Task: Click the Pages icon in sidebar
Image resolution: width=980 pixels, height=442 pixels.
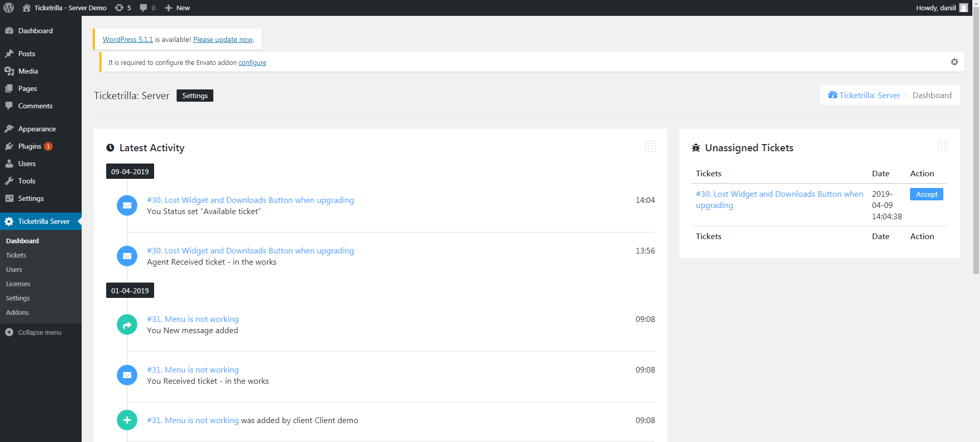Action: tap(9, 88)
